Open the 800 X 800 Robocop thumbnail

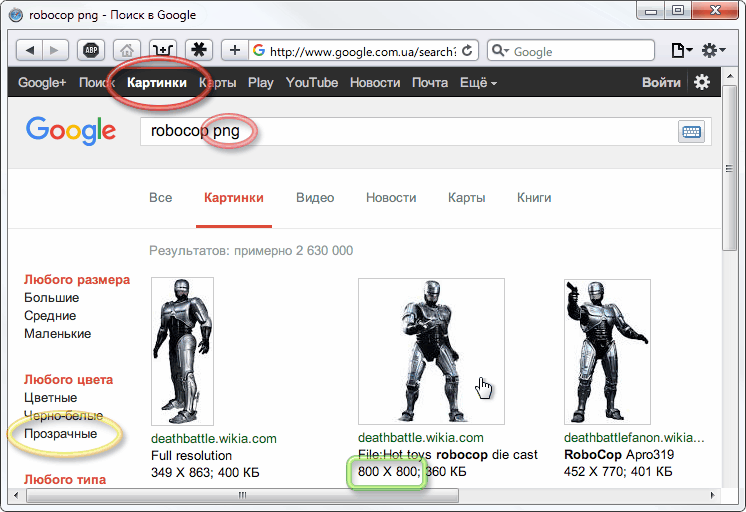[431, 351]
